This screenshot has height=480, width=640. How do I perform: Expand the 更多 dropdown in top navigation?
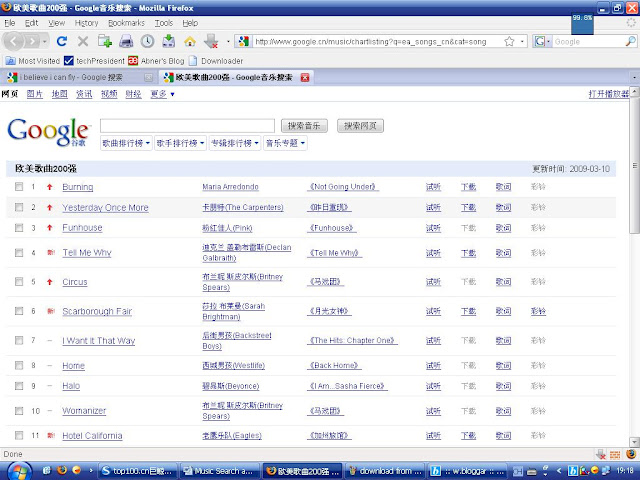point(162,94)
